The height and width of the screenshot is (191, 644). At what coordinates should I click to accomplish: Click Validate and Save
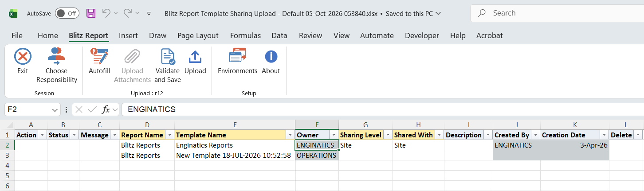click(168, 66)
